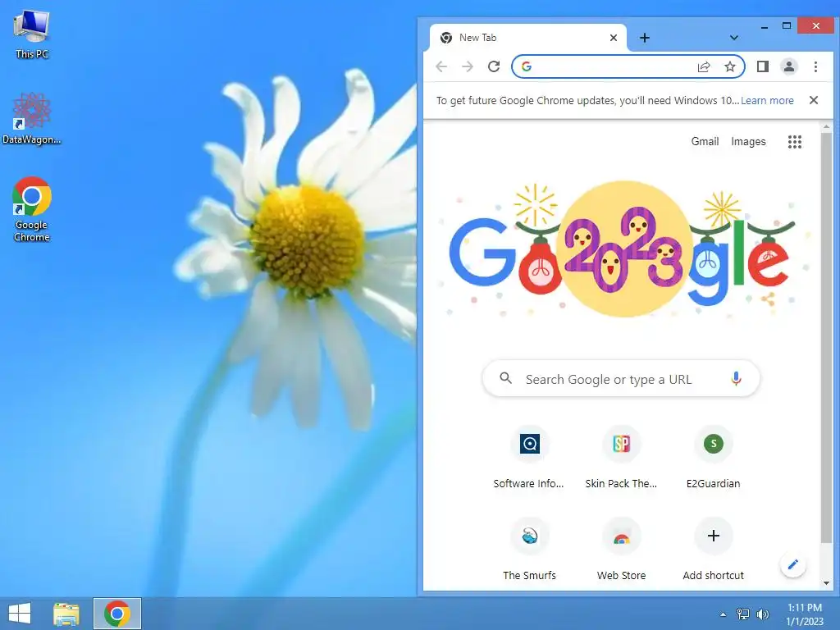This screenshot has height=630, width=840.
Task: Open Skin Pack Theme shortcut
Action: coord(622,456)
